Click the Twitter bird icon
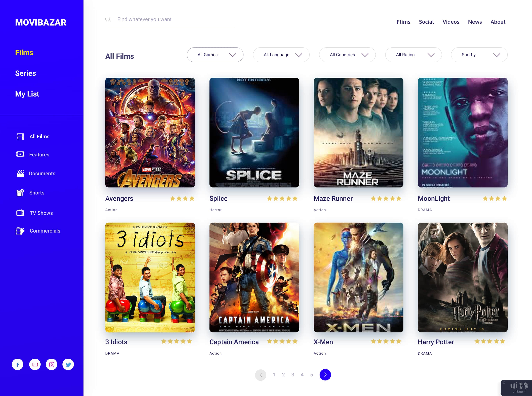Viewport: 532px width, 396px height. click(x=68, y=364)
